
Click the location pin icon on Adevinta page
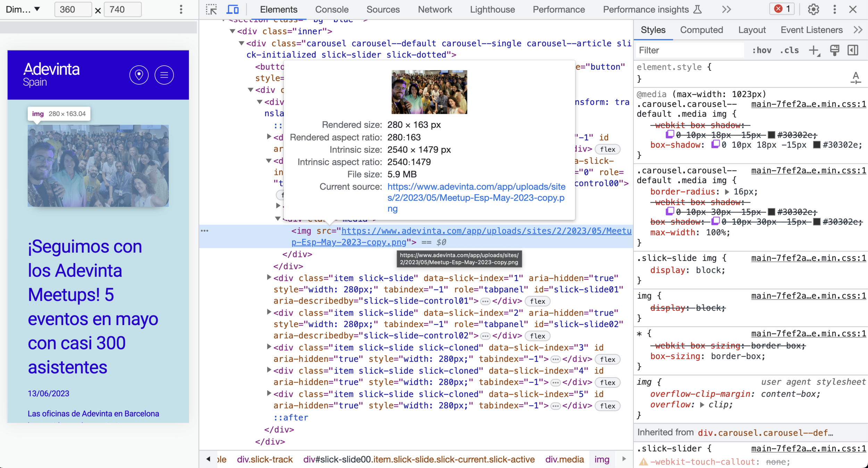point(139,75)
